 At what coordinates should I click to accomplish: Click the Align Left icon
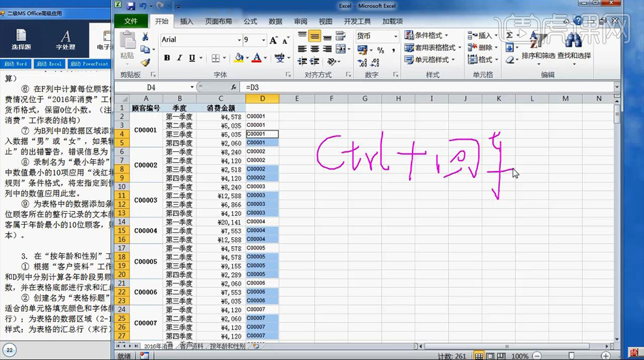click(302, 49)
